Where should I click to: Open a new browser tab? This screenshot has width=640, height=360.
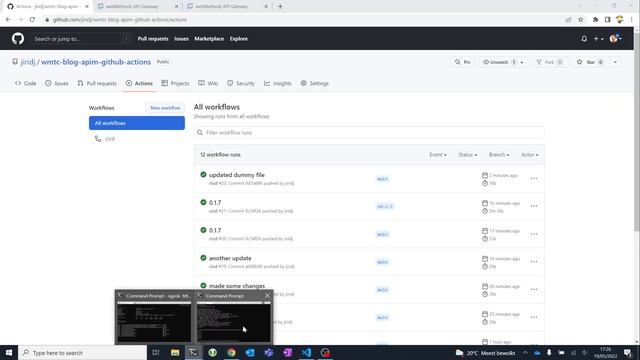coord(280,7)
